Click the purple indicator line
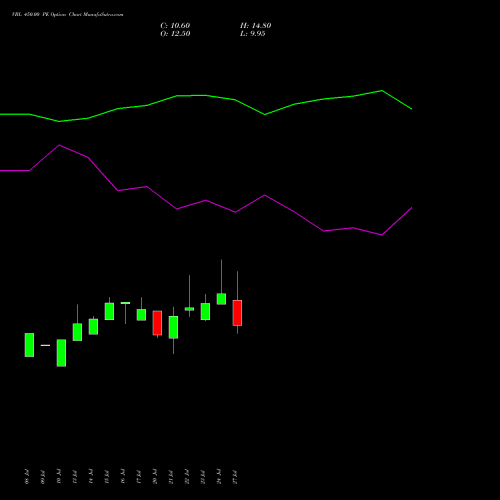The width and height of the screenshot is (500, 500). pos(206,200)
